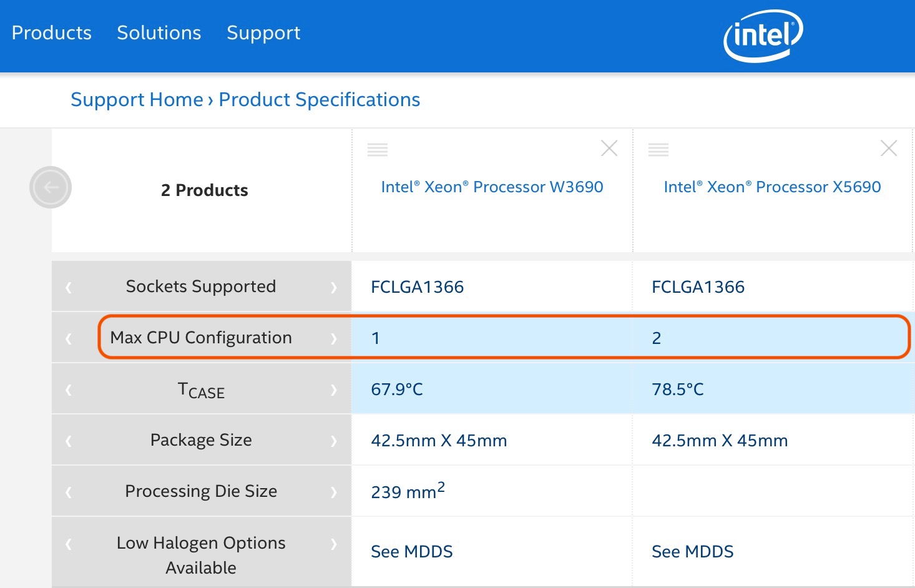Click left chevron on Package Size row
The image size is (915, 588).
(69, 441)
